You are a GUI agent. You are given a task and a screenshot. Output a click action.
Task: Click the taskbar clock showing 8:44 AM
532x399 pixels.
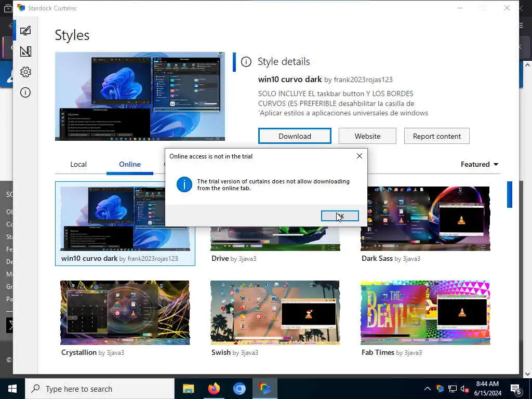487,389
